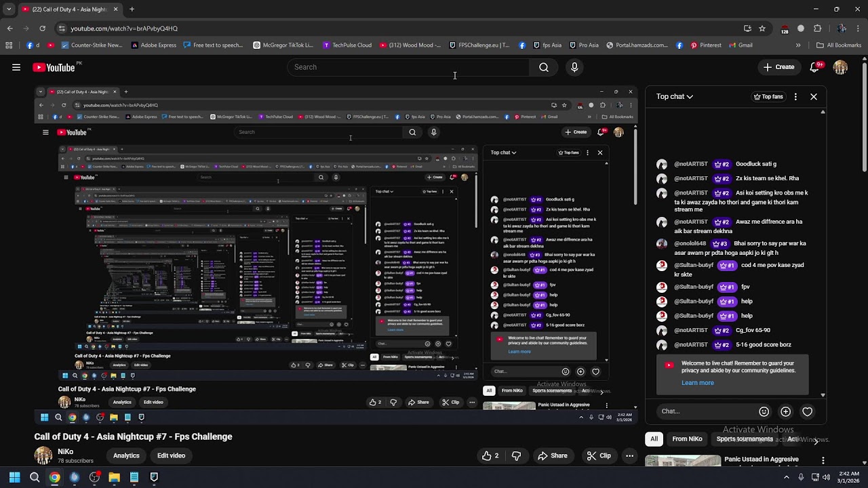Open options for Panic Ustaad video
This screenshot has height=488, width=868.
(x=823, y=460)
